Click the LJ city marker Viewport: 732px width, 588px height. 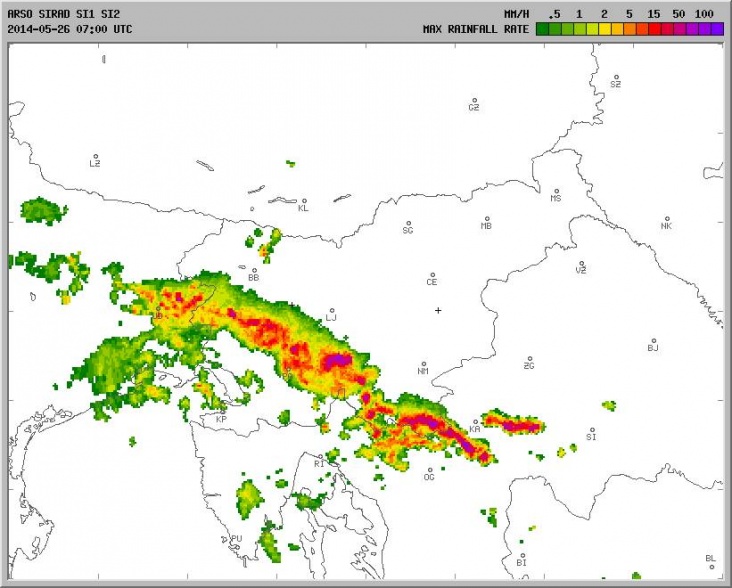(x=332, y=311)
